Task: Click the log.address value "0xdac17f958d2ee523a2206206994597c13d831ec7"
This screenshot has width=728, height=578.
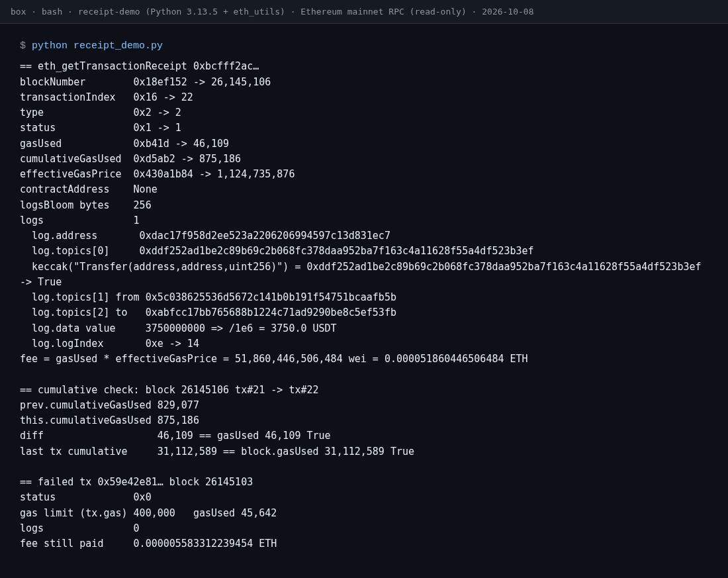Action: (265, 236)
